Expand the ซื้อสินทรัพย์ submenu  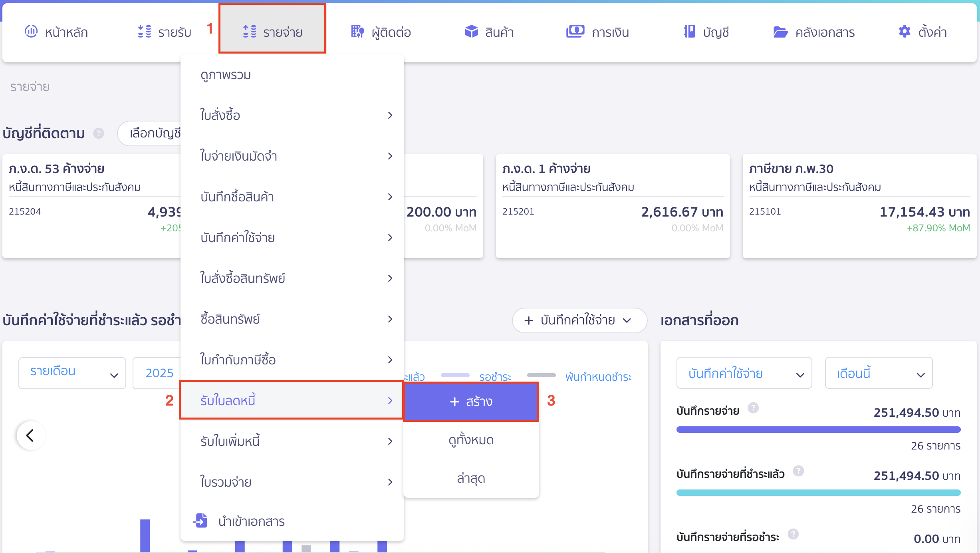[292, 319]
